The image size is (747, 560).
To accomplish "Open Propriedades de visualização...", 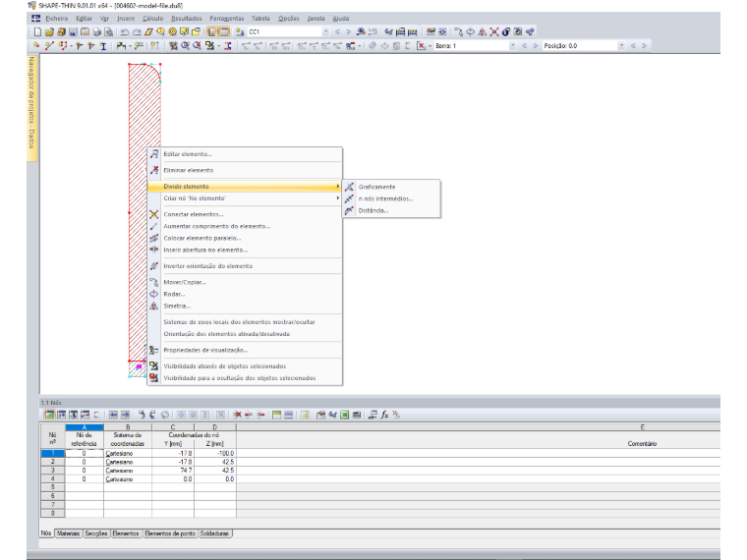I will (x=245, y=350).
